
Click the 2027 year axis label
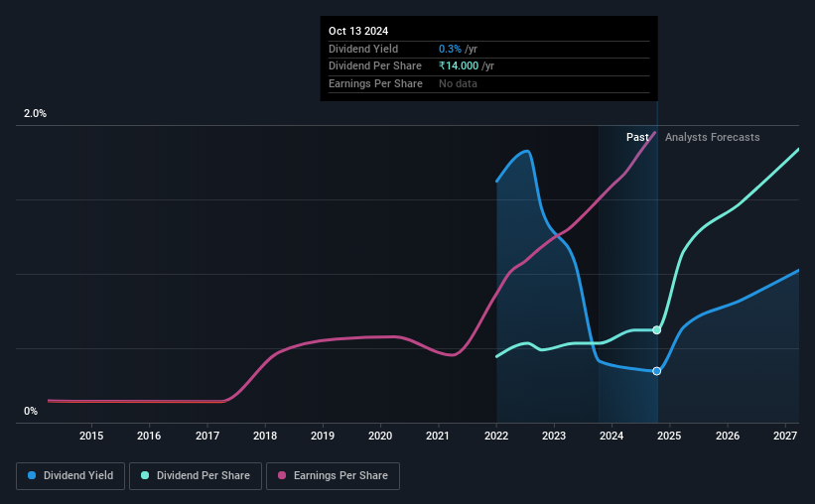pyautogui.click(x=785, y=436)
